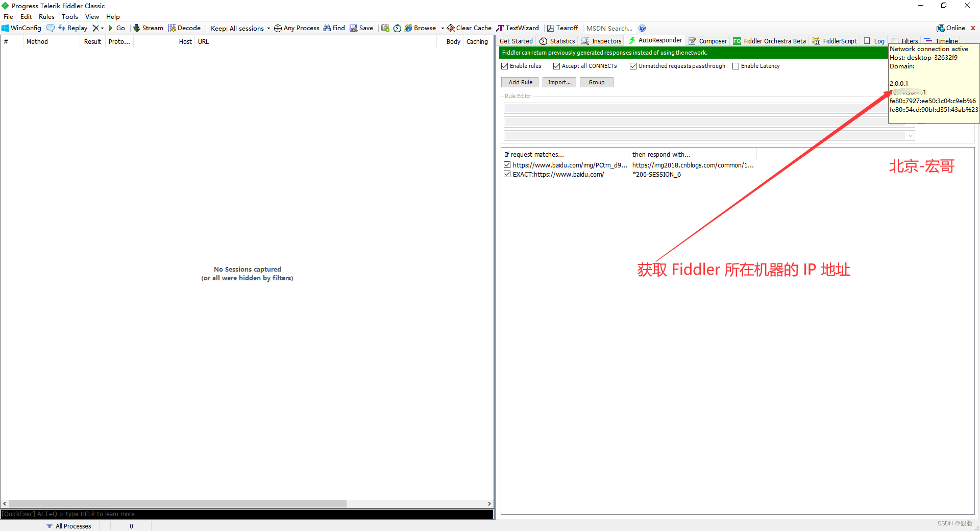Viewport: 980px width, 531px height.
Task: Uncheck the baidu.com/img/PCtm rule checkbox
Action: (x=507, y=165)
